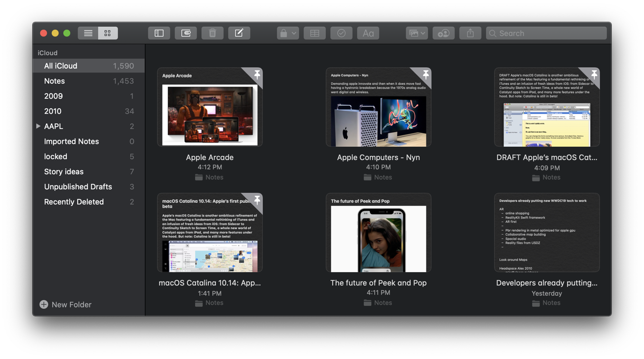Click the pin icon on Apple Arcade
This screenshot has width=644, height=359.
257,75
